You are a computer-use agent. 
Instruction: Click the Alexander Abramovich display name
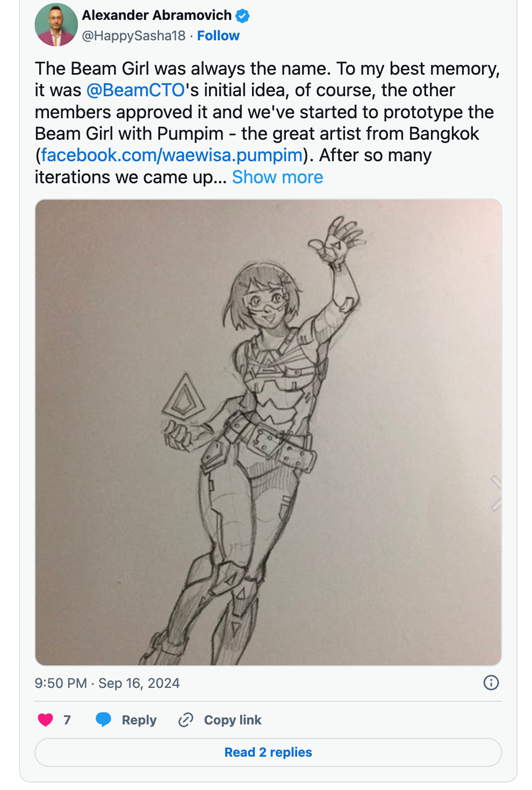point(157,16)
